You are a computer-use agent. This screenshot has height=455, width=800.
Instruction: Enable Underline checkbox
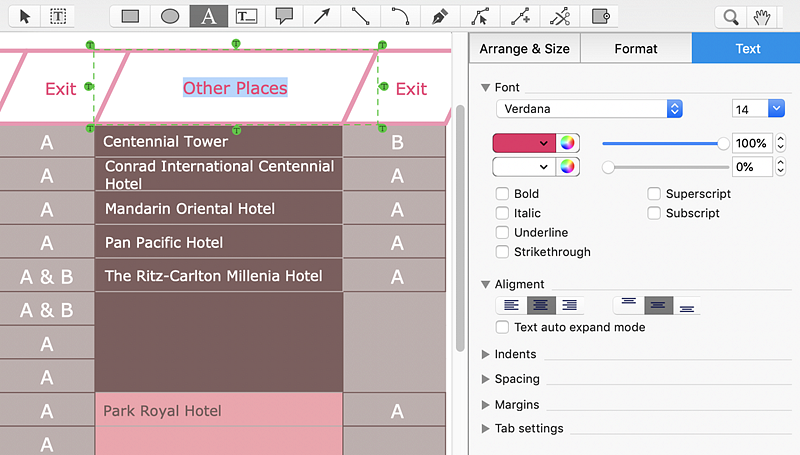(503, 233)
